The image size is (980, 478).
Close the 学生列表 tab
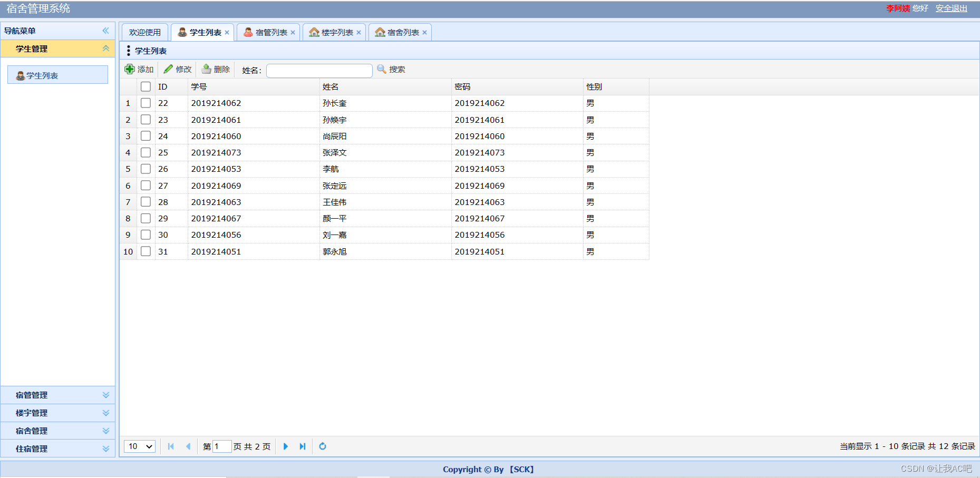tap(227, 33)
